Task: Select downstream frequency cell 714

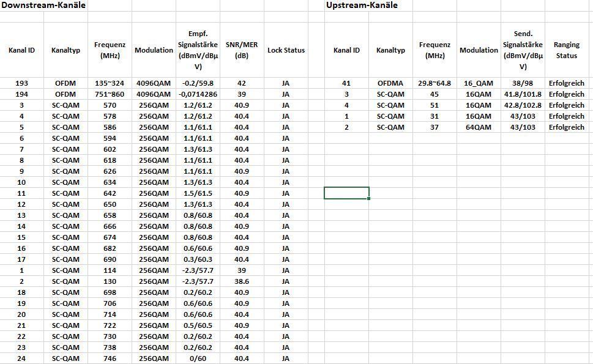Action: coord(110,314)
